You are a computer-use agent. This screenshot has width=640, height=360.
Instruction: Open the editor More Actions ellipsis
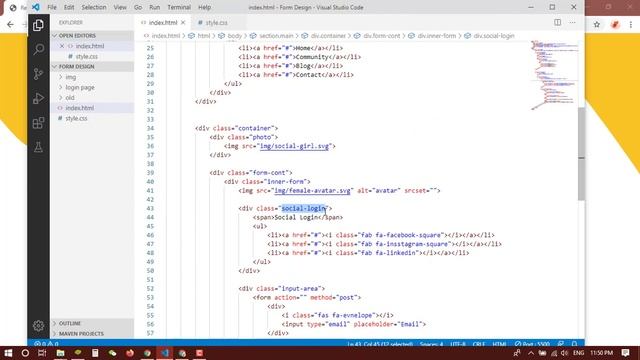(x=573, y=22)
